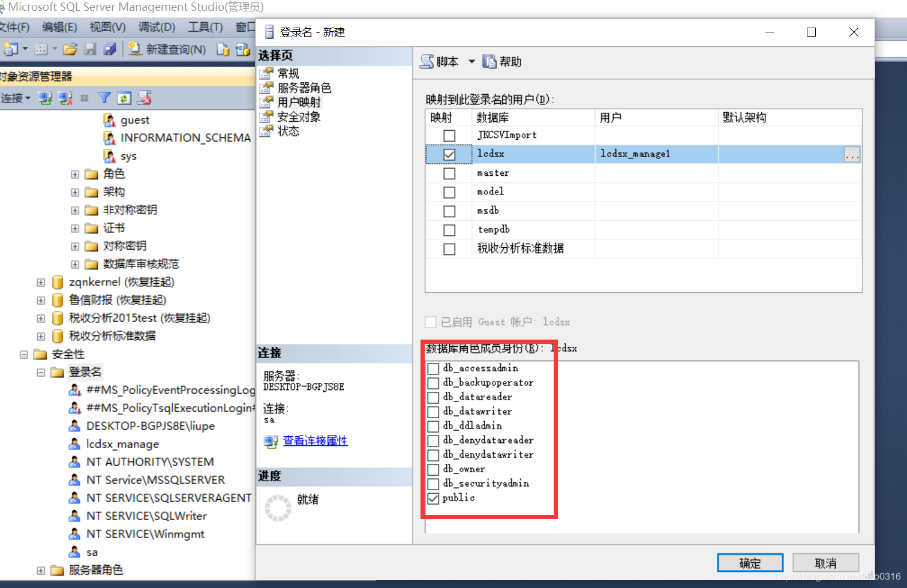The width and height of the screenshot is (907, 588).
Task: Click the 服务器角色 page icon
Action: coord(266,88)
